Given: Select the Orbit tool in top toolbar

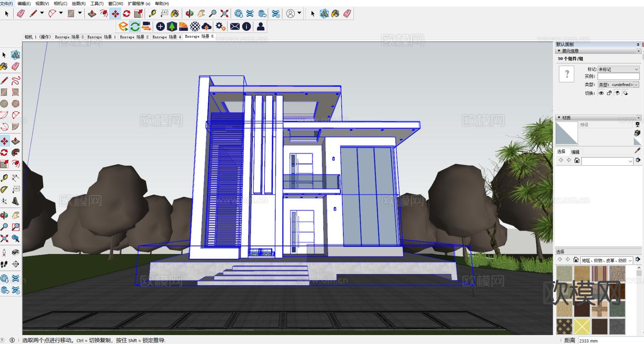Looking at the screenshot, I should (189, 14).
